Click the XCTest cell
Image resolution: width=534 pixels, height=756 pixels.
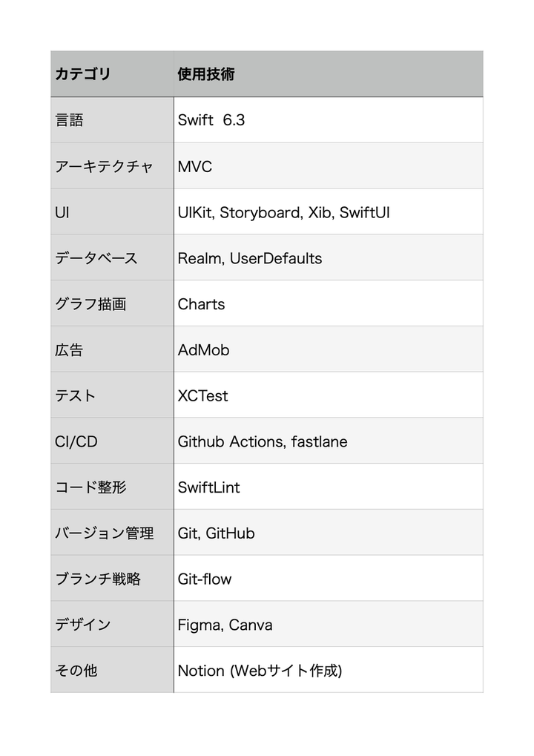point(202,395)
